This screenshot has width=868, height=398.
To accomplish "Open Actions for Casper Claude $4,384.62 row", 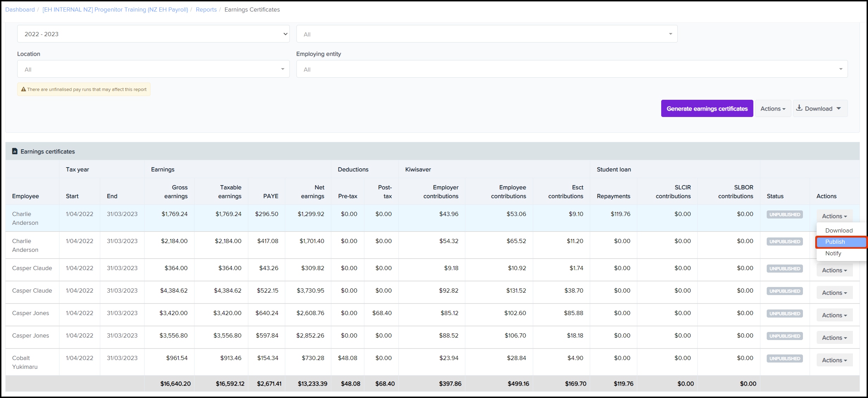I will point(834,293).
